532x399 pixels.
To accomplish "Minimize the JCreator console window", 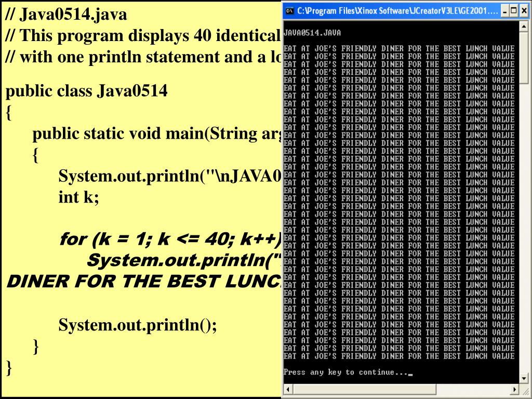I will tap(505, 11).
